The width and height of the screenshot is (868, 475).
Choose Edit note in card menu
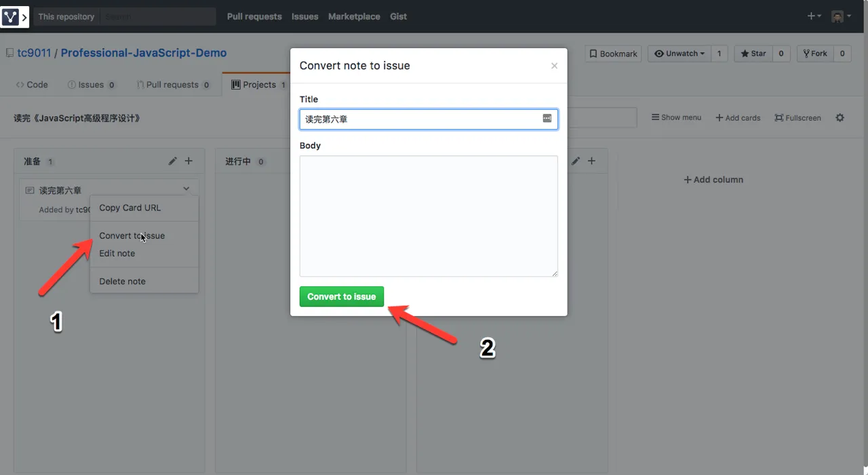(117, 253)
